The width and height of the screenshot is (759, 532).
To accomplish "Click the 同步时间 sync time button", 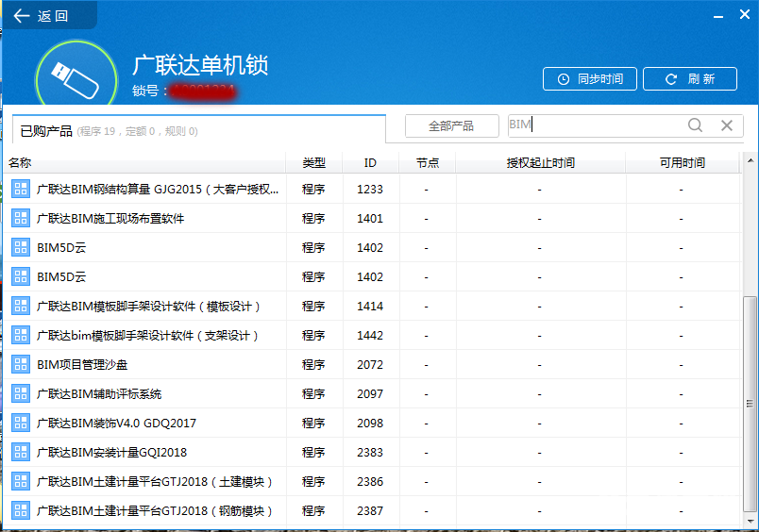I will coord(590,79).
